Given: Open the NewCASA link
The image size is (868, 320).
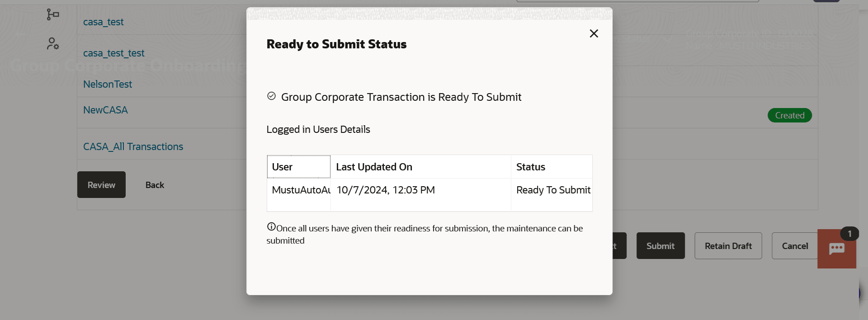Looking at the screenshot, I should click(105, 110).
